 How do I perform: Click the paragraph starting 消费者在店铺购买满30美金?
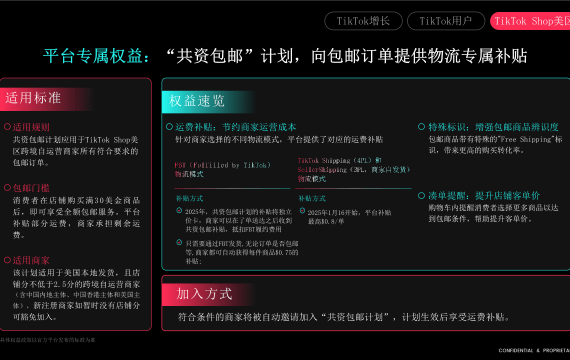tap(76, 217)
